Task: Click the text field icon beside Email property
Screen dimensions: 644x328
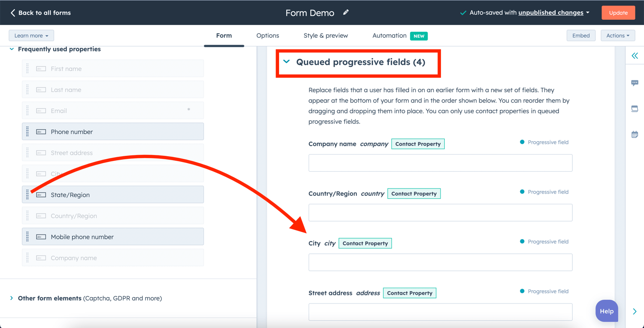Action: [41, 110]
